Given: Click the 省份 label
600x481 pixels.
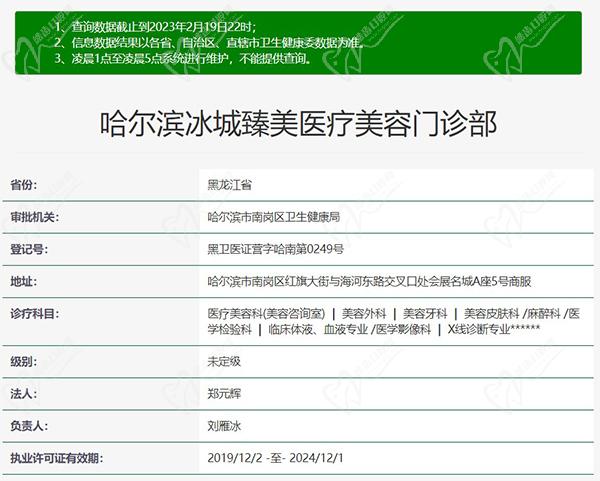Looking at the screenshot, I should click(x=24, y=185).
